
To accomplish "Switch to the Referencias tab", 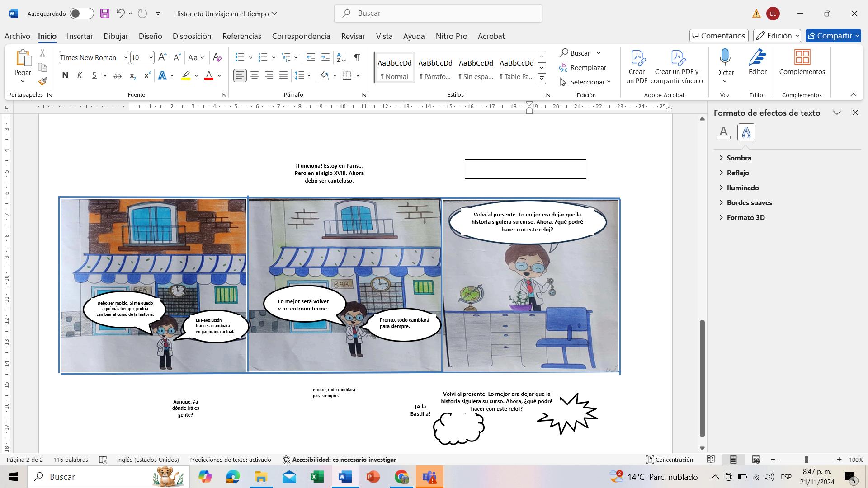I will 241,36.
